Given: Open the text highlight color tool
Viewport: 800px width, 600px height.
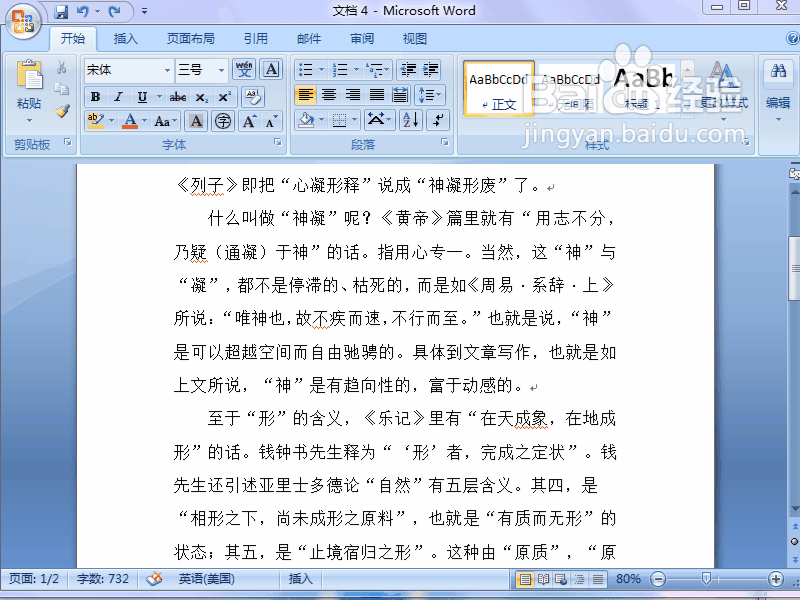Looking at the screenshot, I should (96, 121).
